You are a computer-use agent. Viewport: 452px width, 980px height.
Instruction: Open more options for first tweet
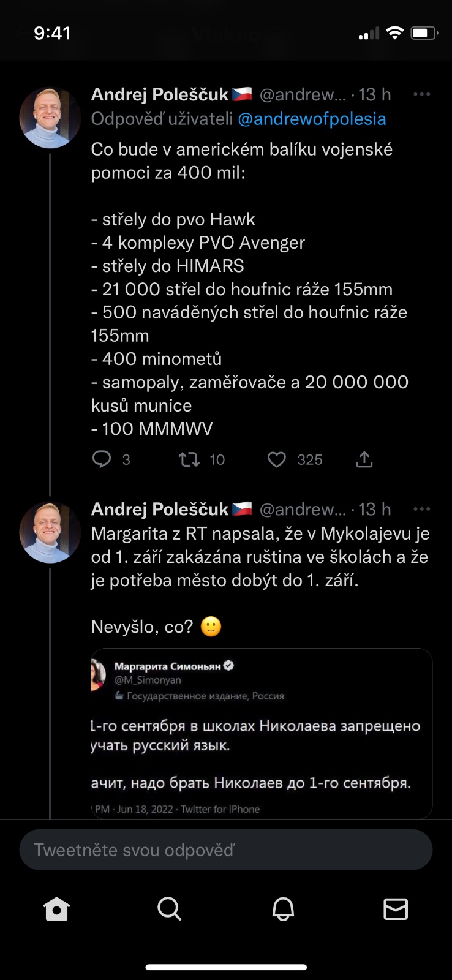pos(421,94)
